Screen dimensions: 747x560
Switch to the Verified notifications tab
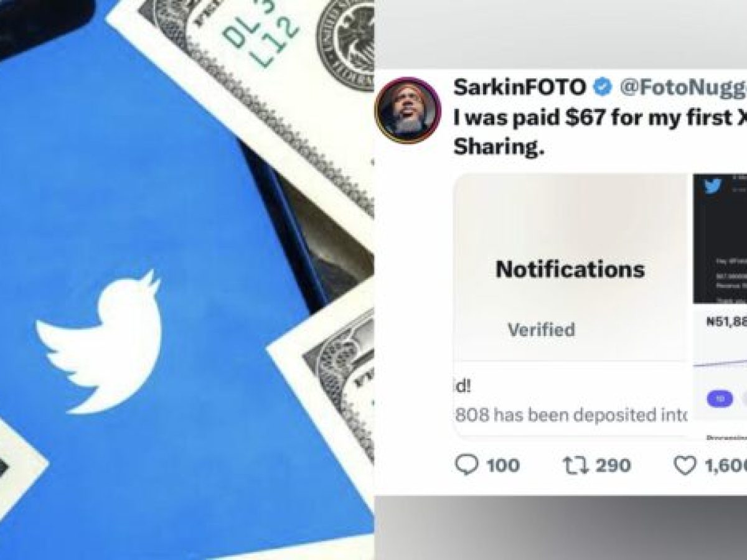541,329
